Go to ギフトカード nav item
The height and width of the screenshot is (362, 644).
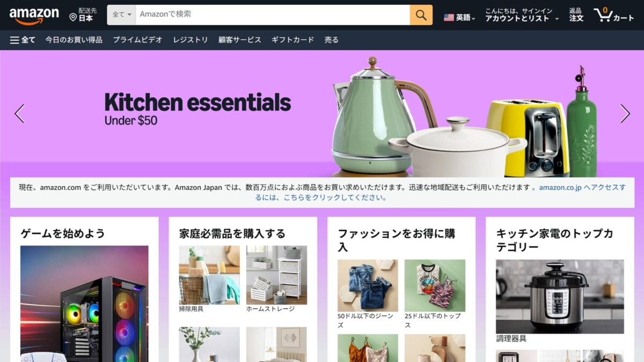292,40
